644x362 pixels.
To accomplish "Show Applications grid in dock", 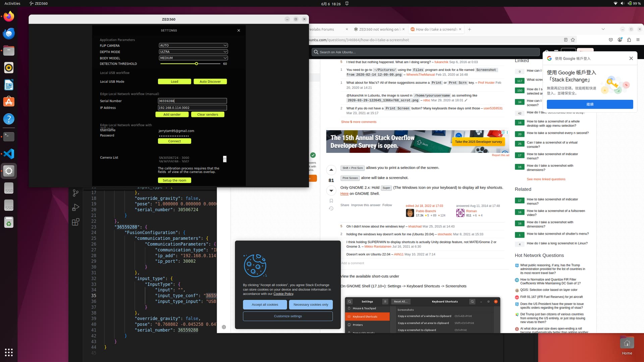I will 9,352.
